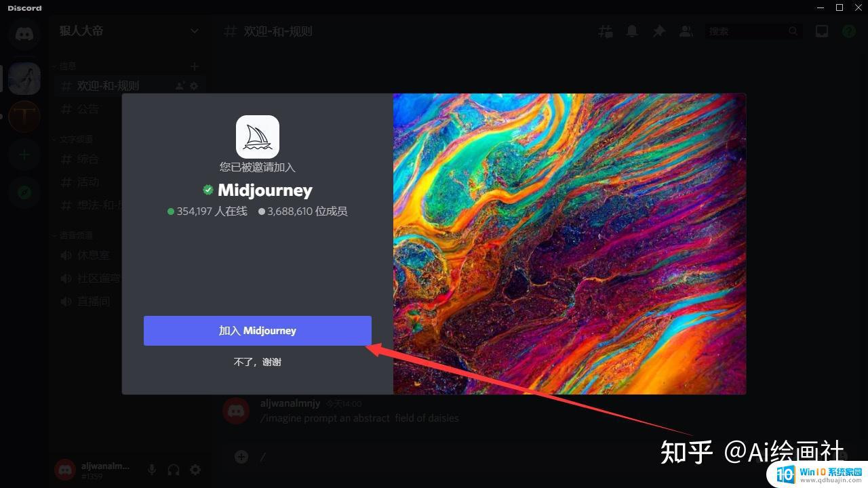
Task: Click plus icon to create channel in 信息
Action: tap(195, 66)
